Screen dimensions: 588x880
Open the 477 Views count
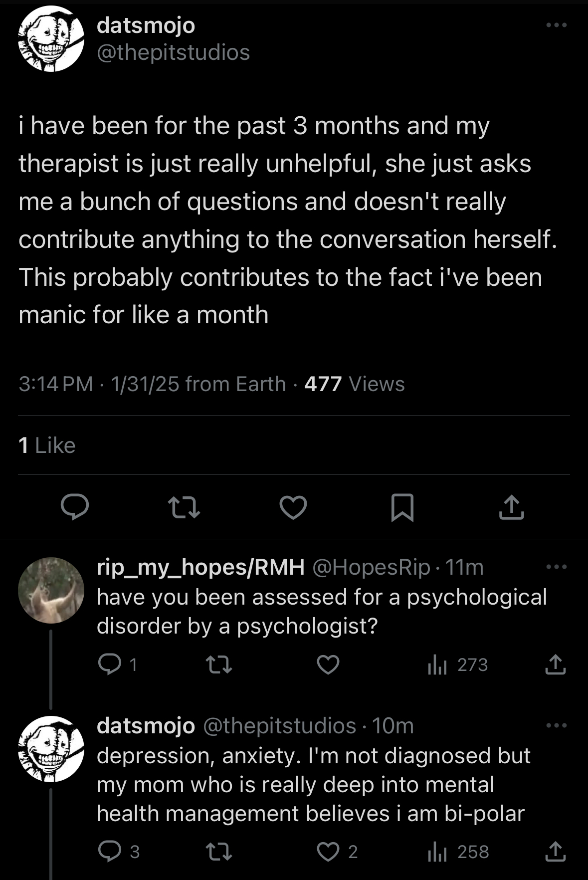click(354, 384)
